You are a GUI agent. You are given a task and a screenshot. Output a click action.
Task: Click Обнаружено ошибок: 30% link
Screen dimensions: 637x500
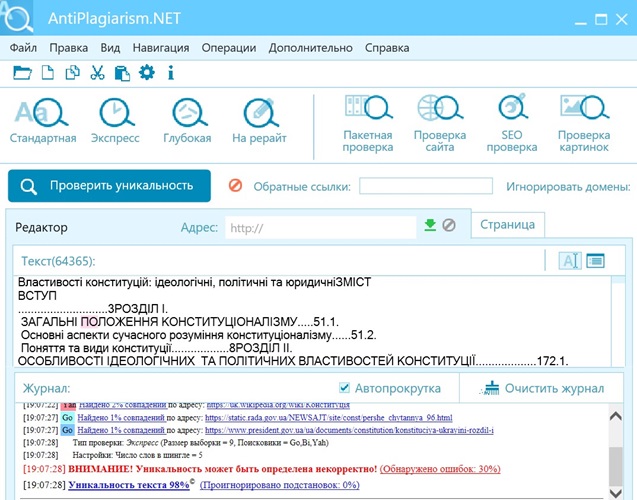click(440, 469)
